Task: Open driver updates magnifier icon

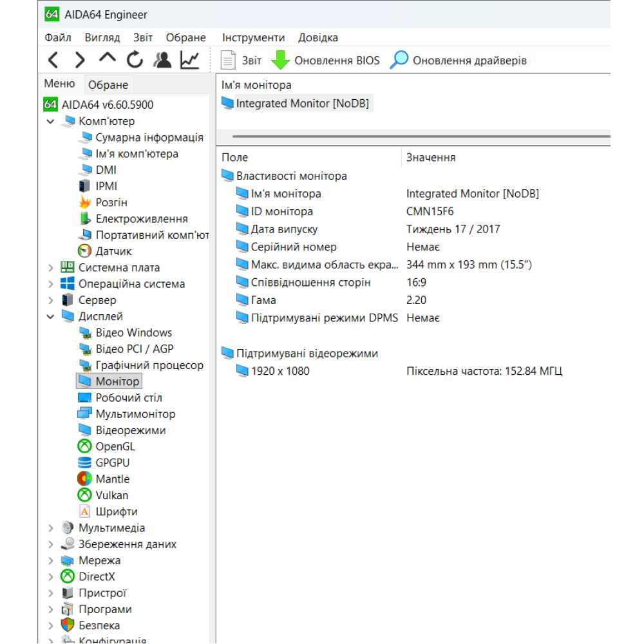Action: click(x=399, y=60)
